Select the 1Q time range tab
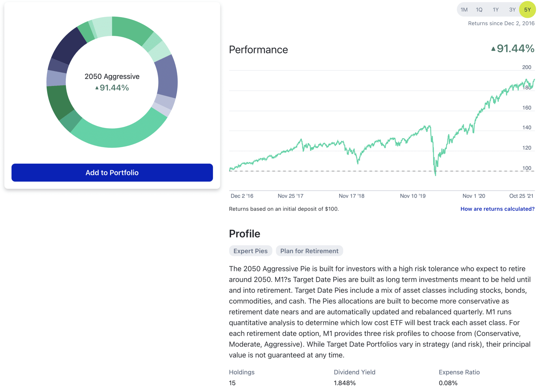 pos(479,10)
